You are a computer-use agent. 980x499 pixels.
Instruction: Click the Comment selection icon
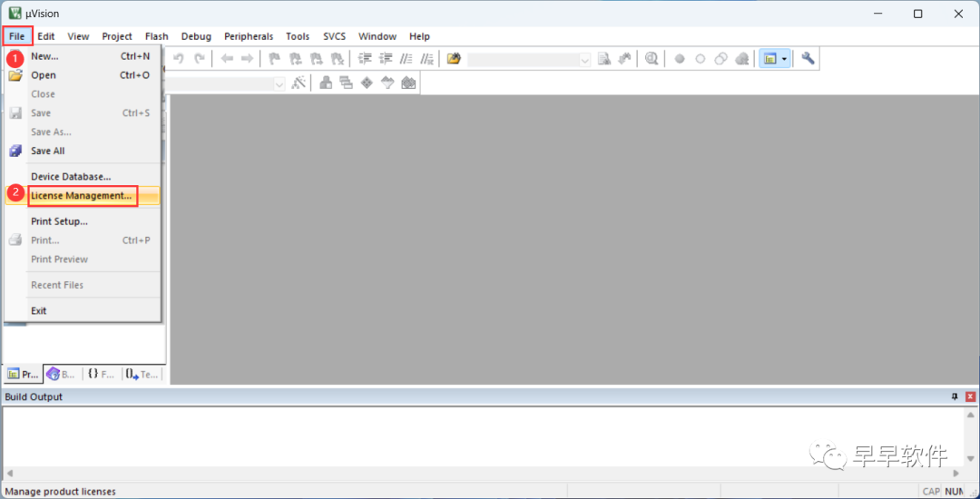[x=407, y=59]
